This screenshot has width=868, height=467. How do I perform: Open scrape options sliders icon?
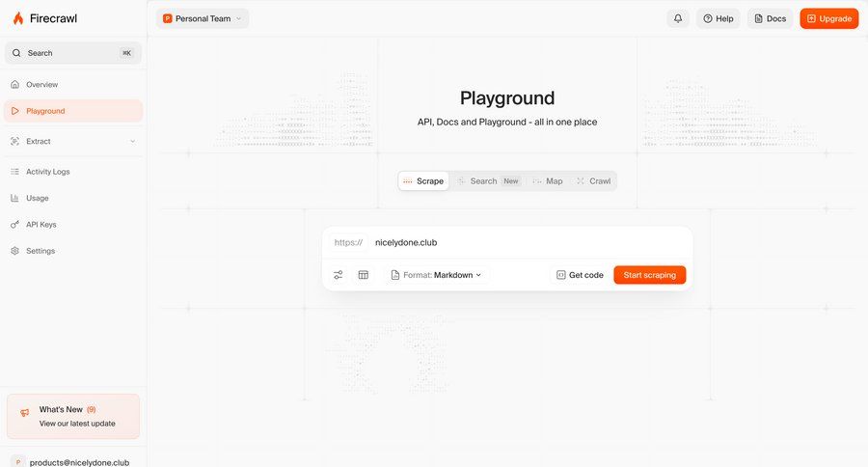click(339, 275)
